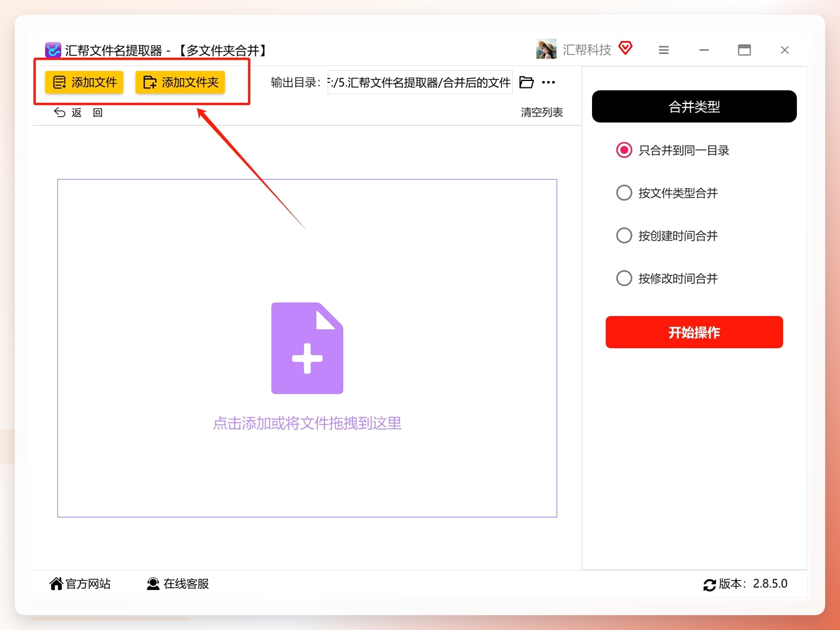Choose the 按文件类型合并 radio option
Viewport: 840px width, 630px height.
(x=624, y=193)
